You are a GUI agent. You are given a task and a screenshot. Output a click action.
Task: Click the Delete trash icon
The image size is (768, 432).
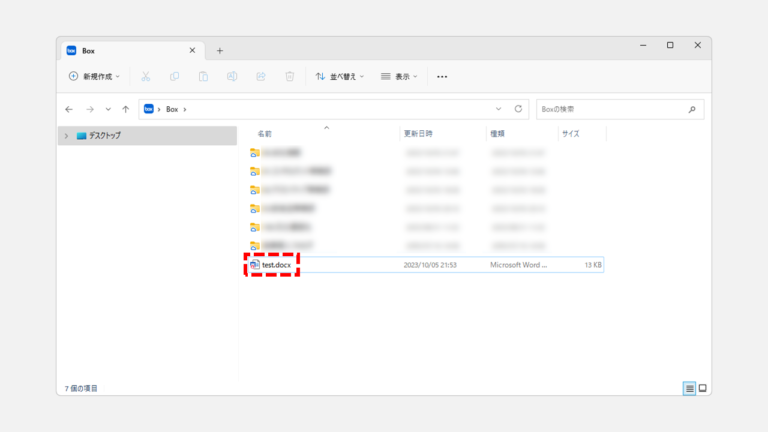pyautogui.click(x=289, y=76)
